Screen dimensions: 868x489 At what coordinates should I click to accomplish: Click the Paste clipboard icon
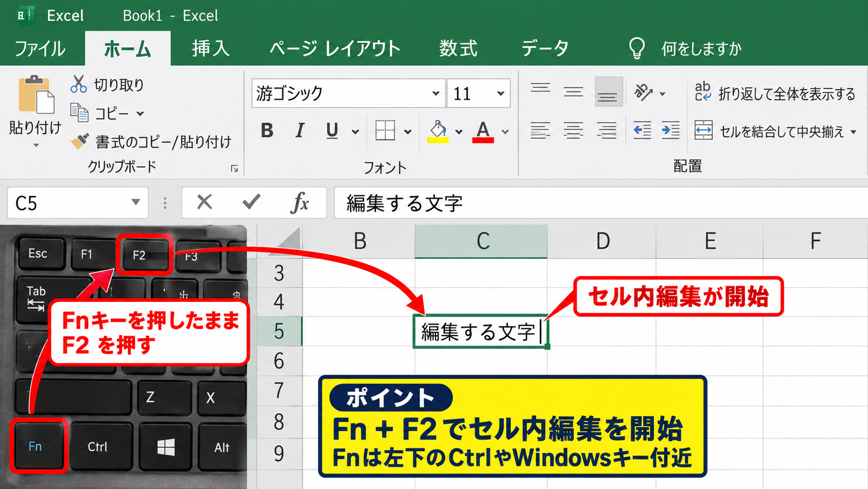pyautogui.click(x=36, y=94)
